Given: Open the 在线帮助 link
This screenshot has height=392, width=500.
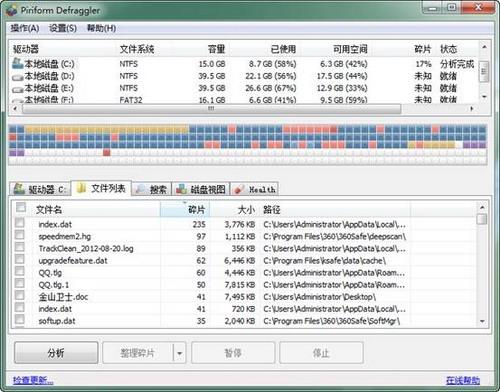Looking at the screenshot, I should click(463, 380).
